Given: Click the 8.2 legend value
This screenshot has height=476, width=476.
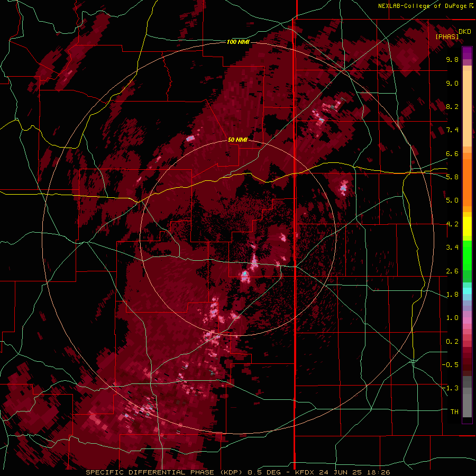Looking at the screenshot, I should coord(452,106).
